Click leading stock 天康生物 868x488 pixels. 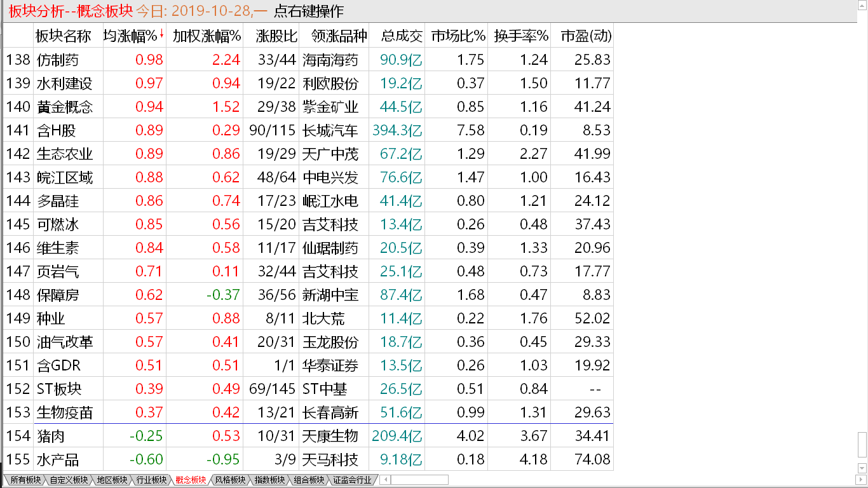[x=330, y=436]
